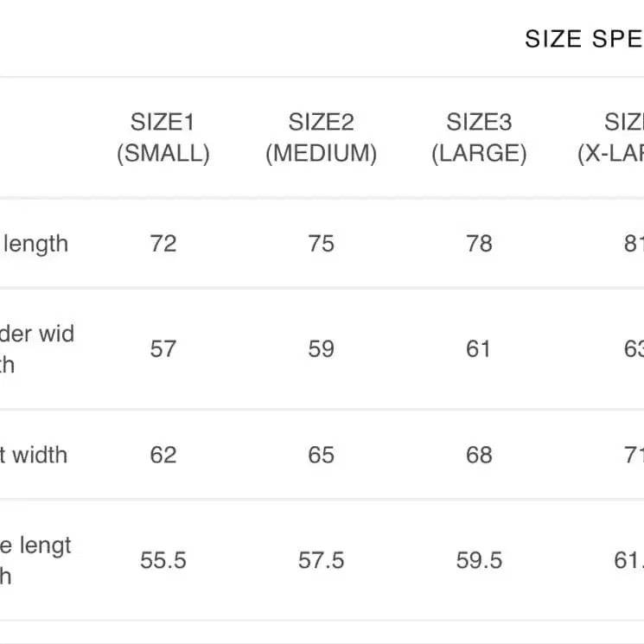Click the SIZE1 (SMALL) column header
This screenshot has height=644, width=644.
[x=163, y=138]
